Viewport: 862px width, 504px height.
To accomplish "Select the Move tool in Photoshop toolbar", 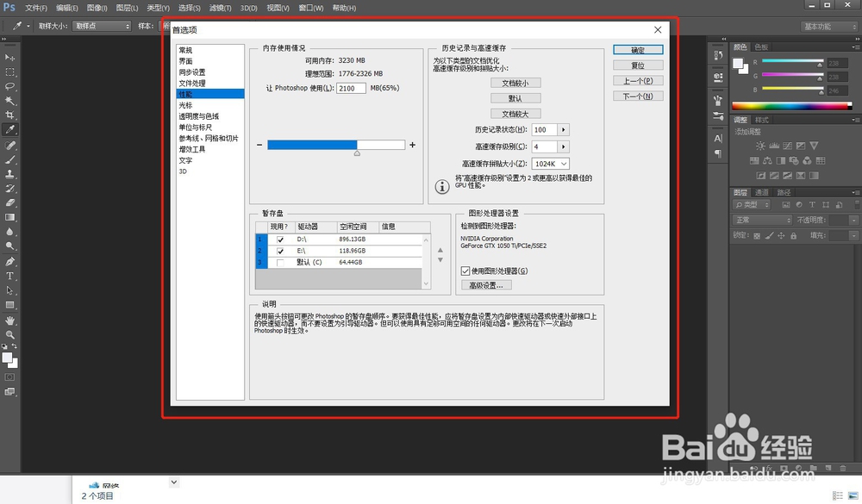I will pyautogui.click(x=9, y=57).
